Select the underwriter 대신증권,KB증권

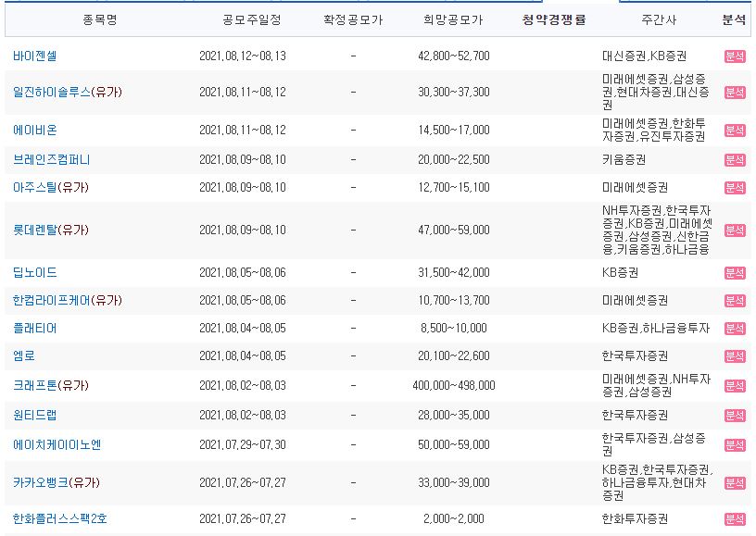tap(644, 56)
